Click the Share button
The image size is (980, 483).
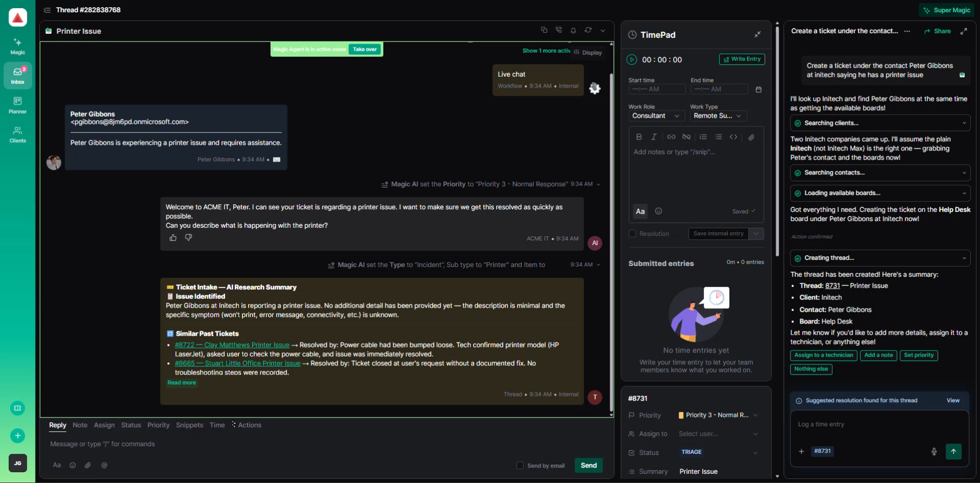(x=938, y=31)
